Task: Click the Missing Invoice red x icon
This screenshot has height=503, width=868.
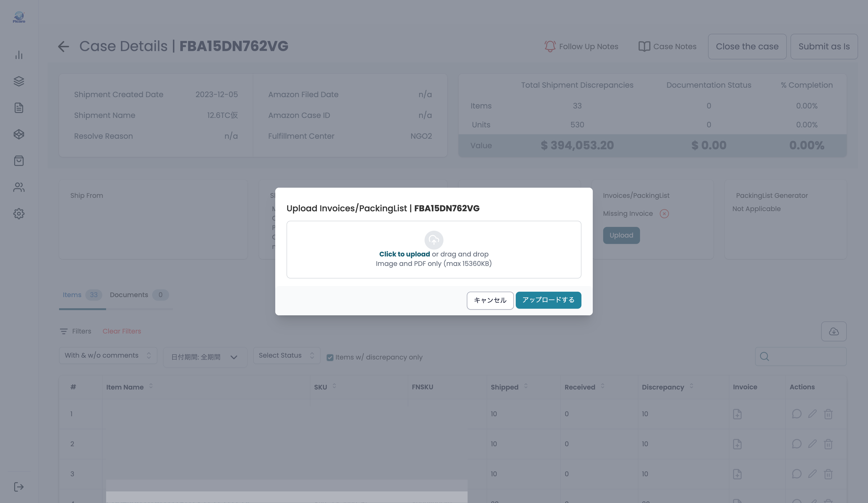Action: point(664,214)
